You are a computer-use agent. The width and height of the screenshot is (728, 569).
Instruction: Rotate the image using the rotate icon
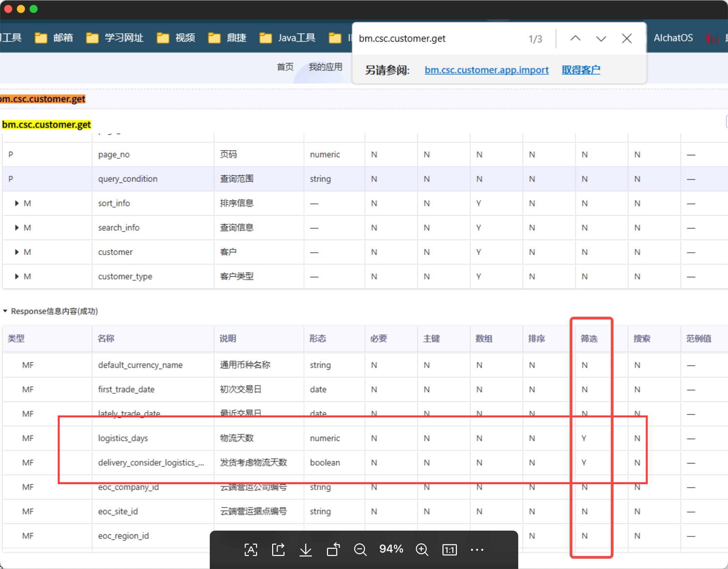pyautogui.click(x=333, y=549)
